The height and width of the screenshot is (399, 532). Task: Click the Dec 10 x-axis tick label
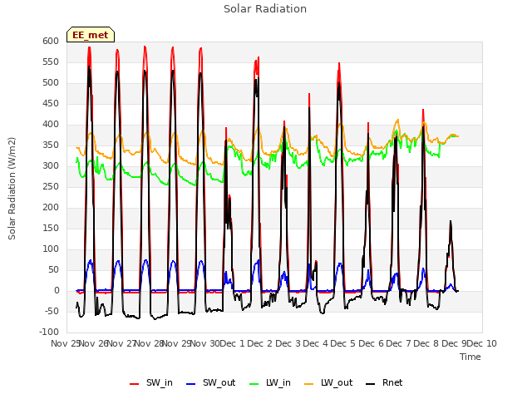(482, 343)
